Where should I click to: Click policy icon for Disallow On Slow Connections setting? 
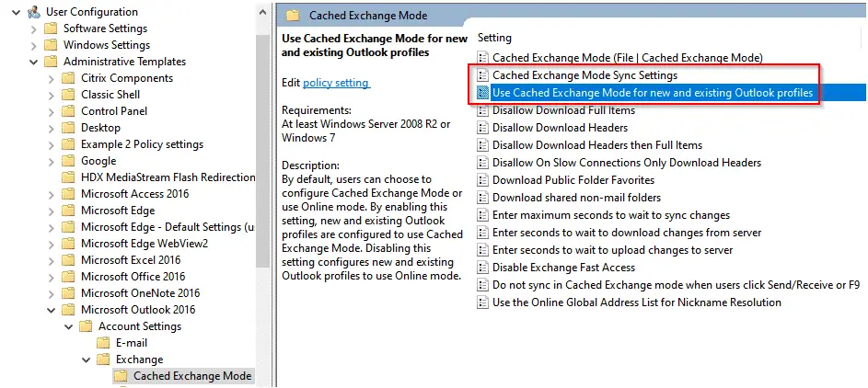(483, 163)
